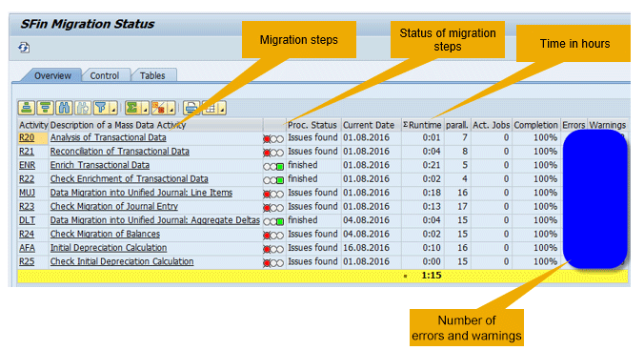This screenshot has height=350, width=644.
Task: Click the Proc. Status column header
Action: coord(312,125)
